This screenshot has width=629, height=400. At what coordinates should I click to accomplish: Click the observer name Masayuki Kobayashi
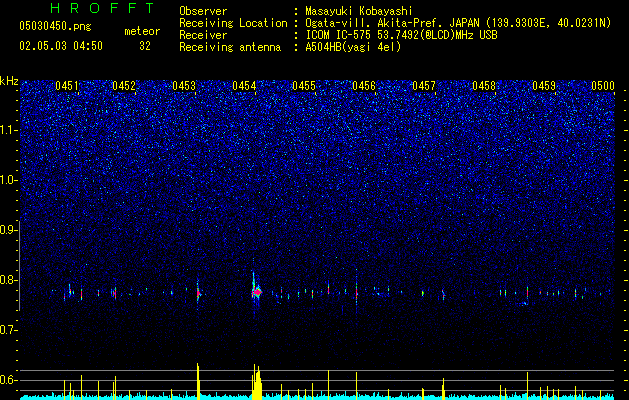[x=359, y=11]
